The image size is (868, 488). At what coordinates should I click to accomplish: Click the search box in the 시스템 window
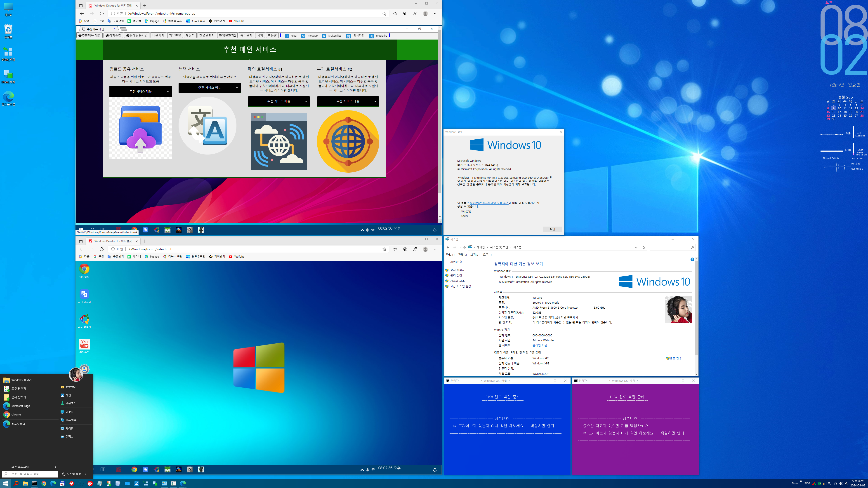click(x=672, y=248)
